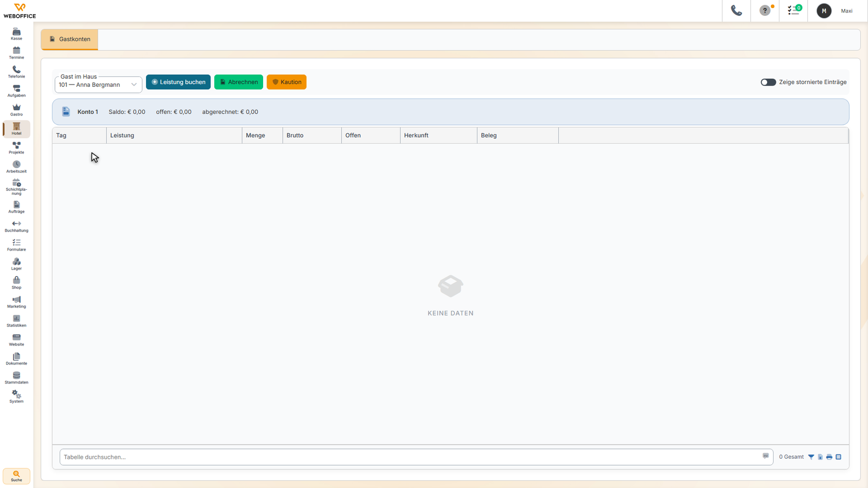Open the Projekte module

16,148
